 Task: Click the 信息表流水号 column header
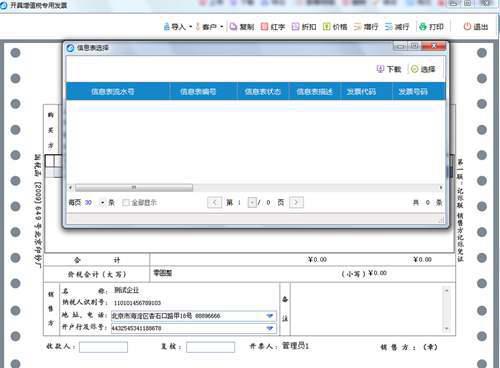[x=118, y=91]
